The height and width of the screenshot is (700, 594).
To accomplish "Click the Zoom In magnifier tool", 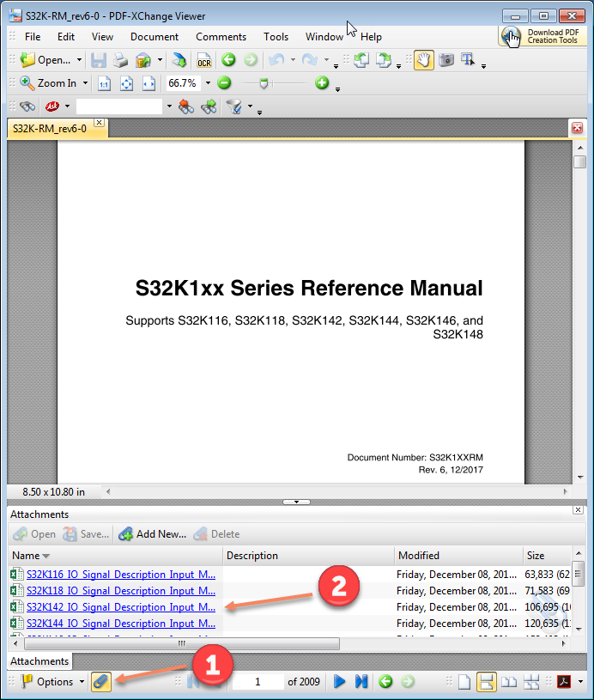I will tap(27, 83).
